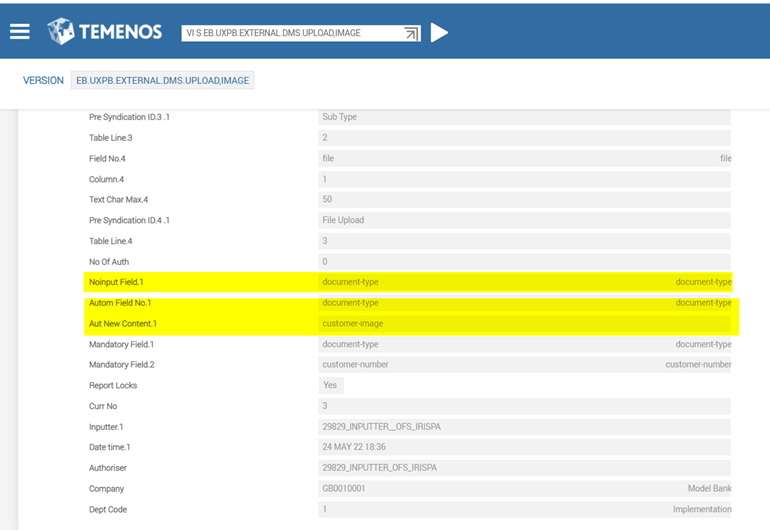Click the expand arrow icon in command box
The height and width of the screenshot is (530, 770).
tap(410, 33)
